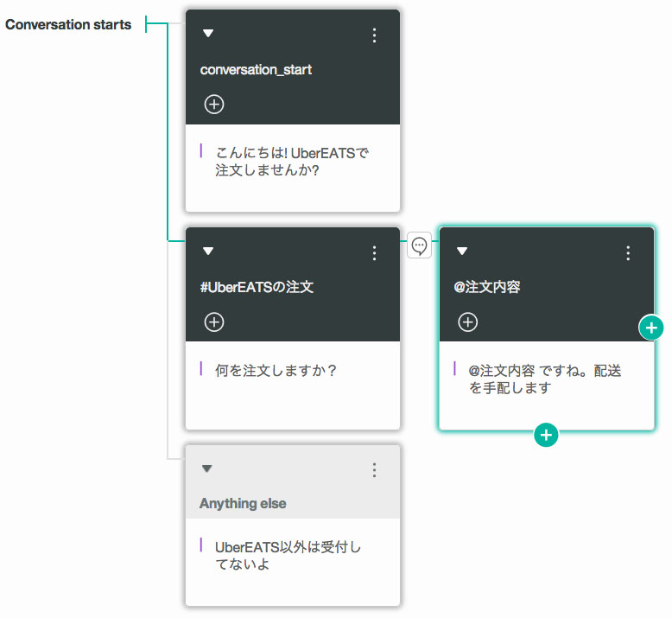
Task: Click speech bubble connector icon between nodes
Action: tap(419, 245)
